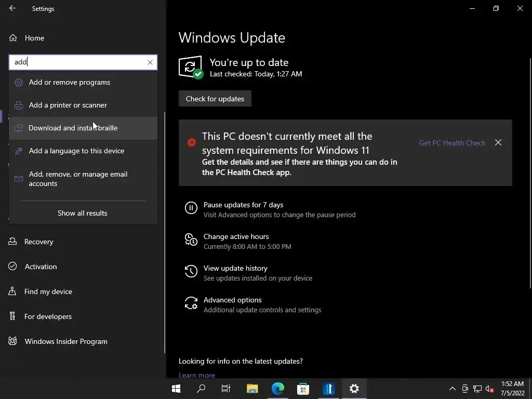
Task: Click the Recovery sidebar icon
Action: tap(12, 241)
